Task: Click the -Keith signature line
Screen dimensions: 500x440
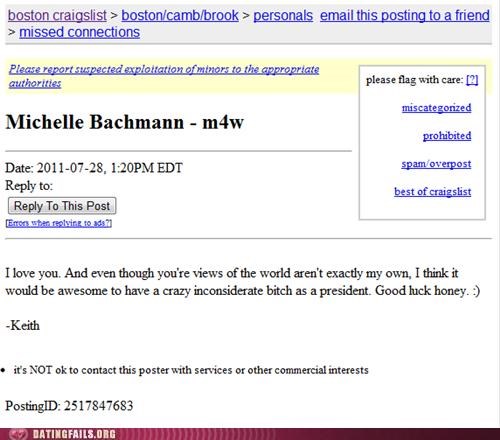Action: click(x=23, y=325)
